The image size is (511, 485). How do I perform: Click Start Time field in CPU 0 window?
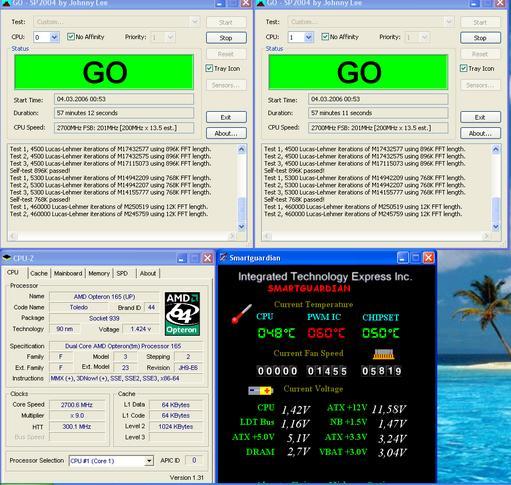pyautogui.click(x=124, y=99)
